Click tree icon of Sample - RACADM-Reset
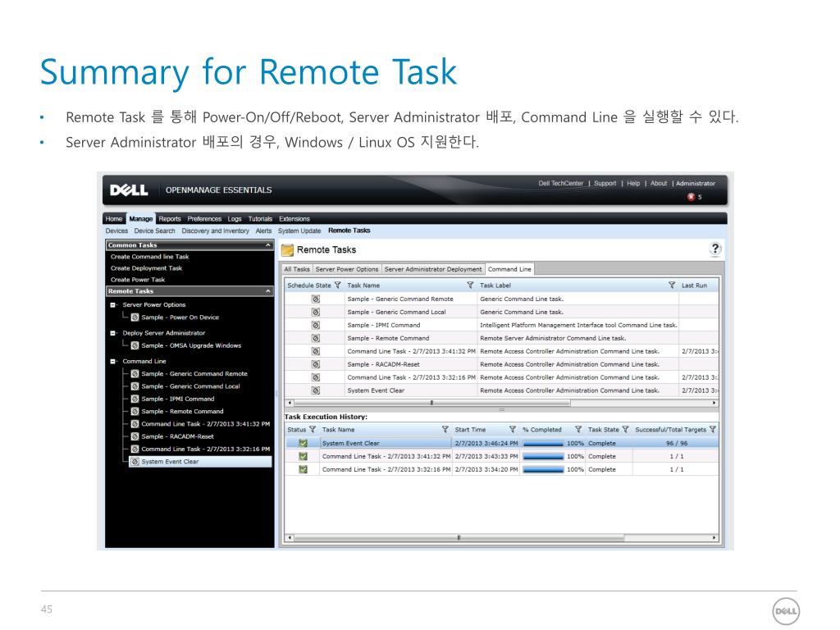The width and height of the screenshot is (840, 630). click(135, 436)
